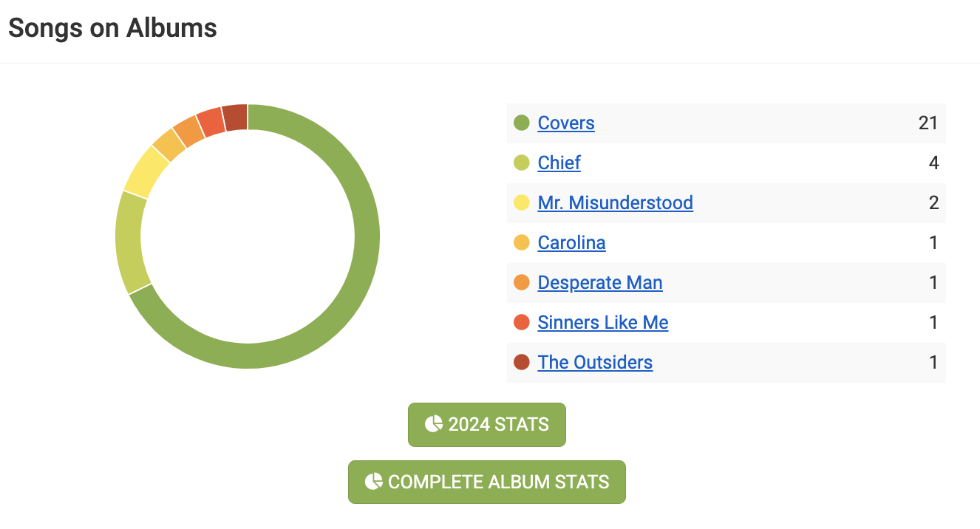Select the yellow Mr. Misunderstood donut segment

pyautogui.click(x=146, y=172)
